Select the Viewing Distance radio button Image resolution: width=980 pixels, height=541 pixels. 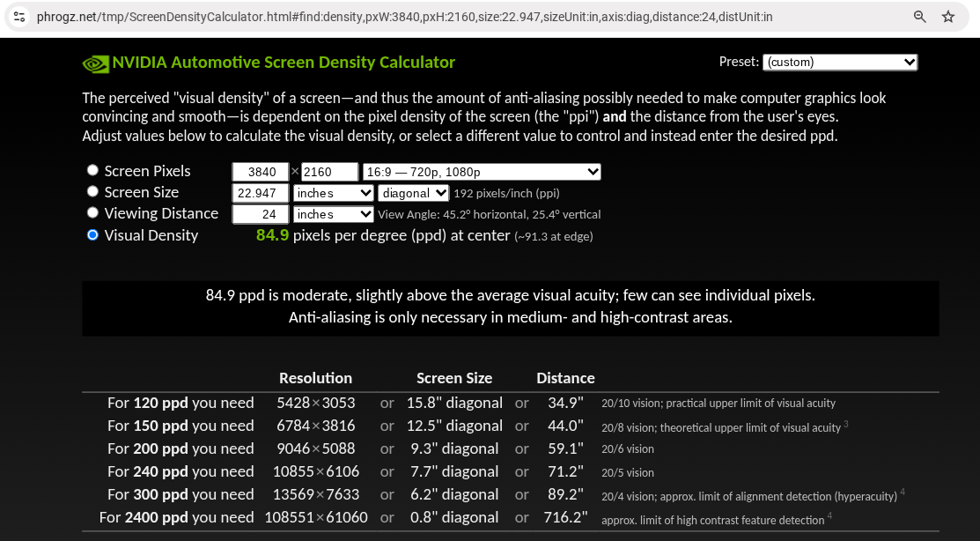[x=92, y=212]
